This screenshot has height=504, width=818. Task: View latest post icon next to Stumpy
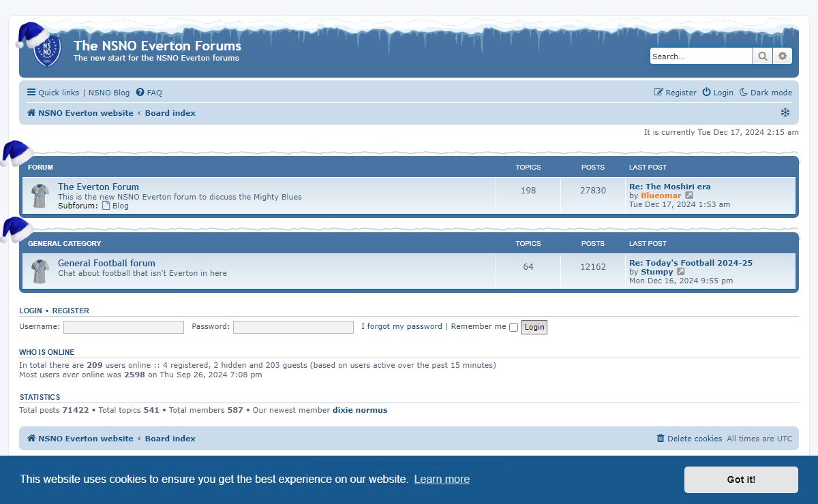[681, 272]
